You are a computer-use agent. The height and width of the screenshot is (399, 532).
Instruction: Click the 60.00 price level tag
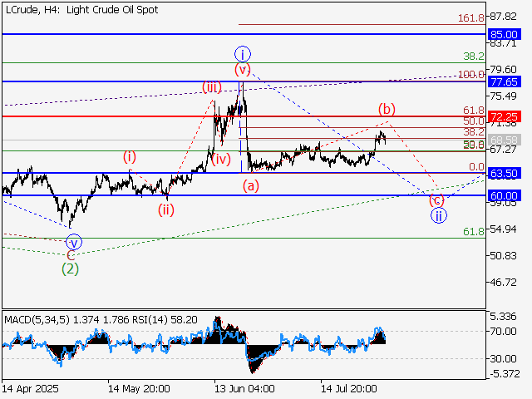coord(505,196)
